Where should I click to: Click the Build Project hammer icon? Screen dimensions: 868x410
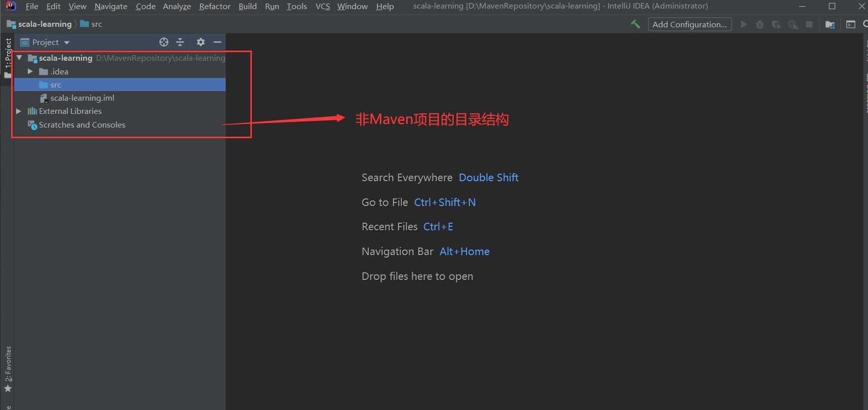pos(635,24)
